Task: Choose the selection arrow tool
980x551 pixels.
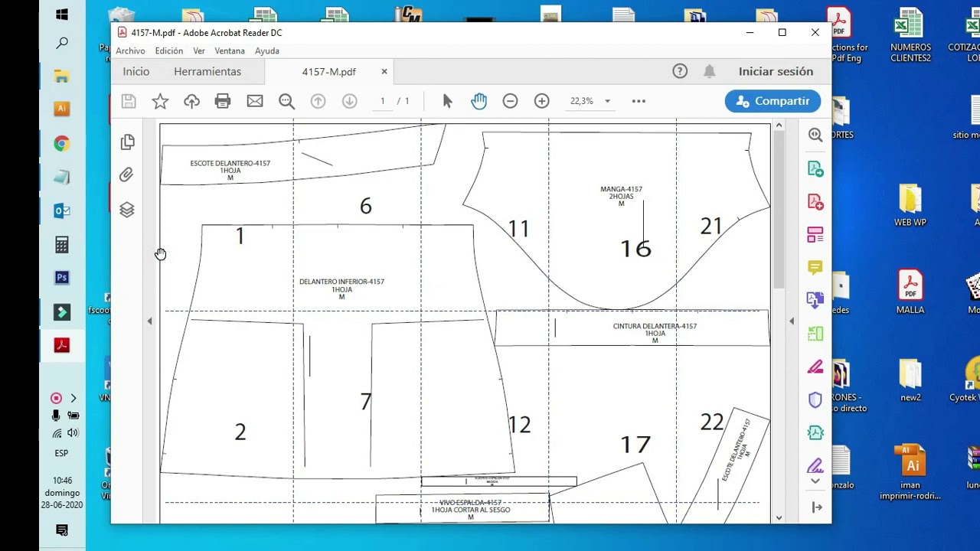Action: [448, 101]
